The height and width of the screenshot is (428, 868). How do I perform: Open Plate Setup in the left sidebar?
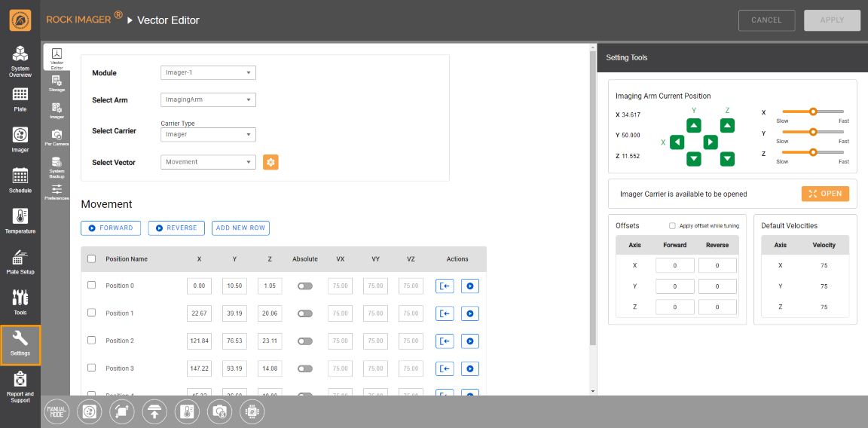(x=20, y=261)
